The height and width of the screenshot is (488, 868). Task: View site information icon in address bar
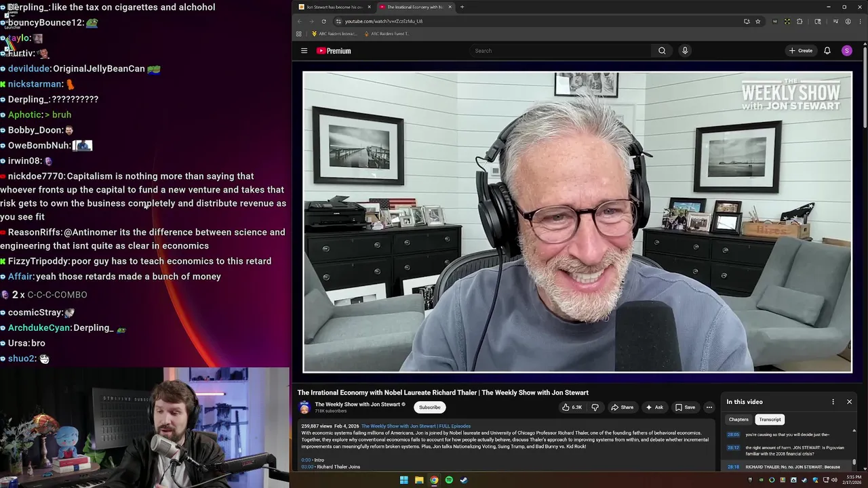tap(338, 21)
